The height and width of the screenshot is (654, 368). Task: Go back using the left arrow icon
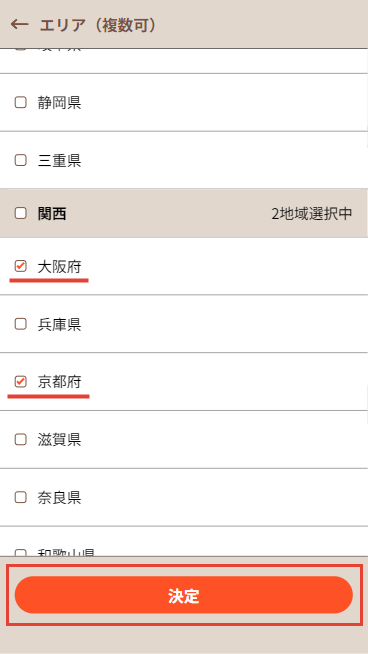point(19,24)
